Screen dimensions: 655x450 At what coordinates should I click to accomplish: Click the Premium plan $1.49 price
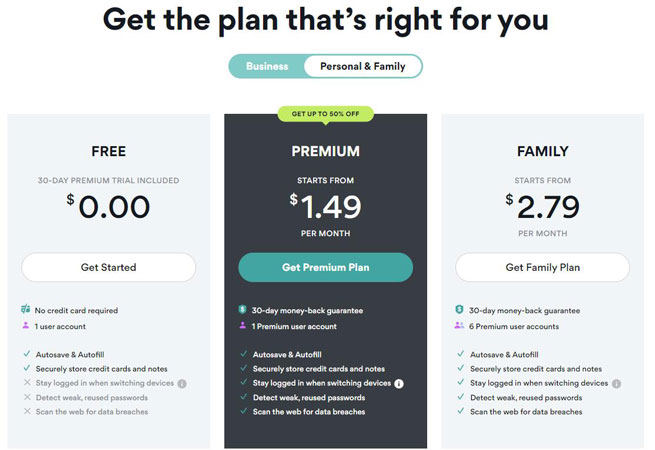point(327,207)
